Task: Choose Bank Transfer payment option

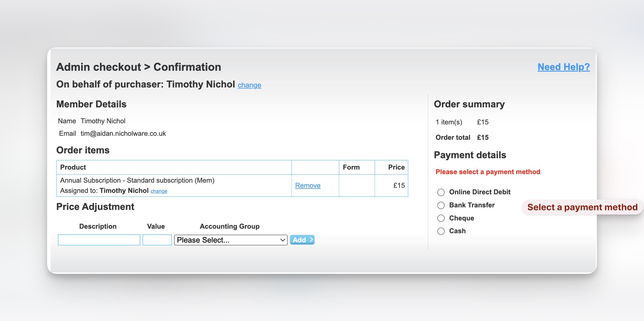Action: (x=441, y=205)
